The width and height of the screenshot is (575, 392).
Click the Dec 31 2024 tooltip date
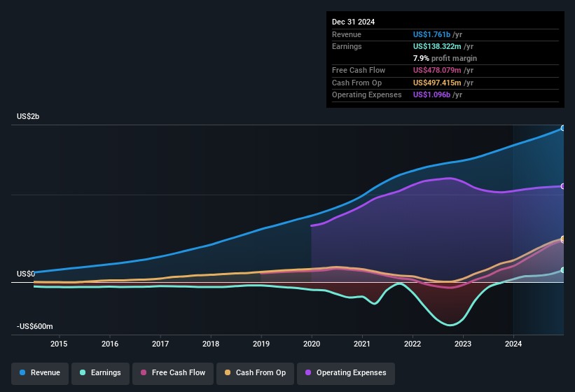pos(353,22)
